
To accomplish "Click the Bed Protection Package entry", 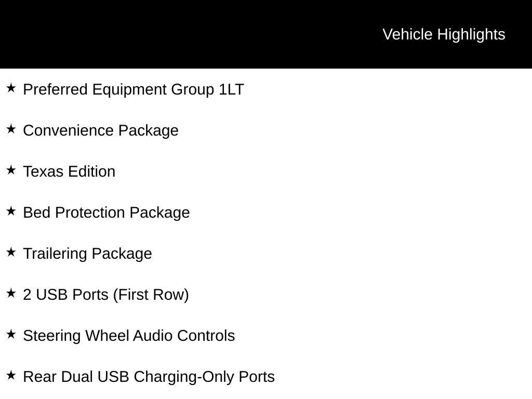I will (x=107, y=212).
